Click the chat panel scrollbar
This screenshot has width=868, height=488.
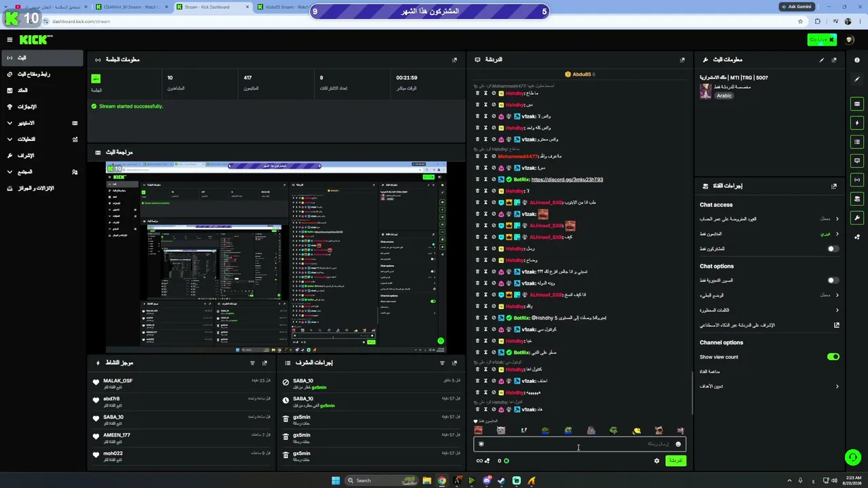coord(692,393)
